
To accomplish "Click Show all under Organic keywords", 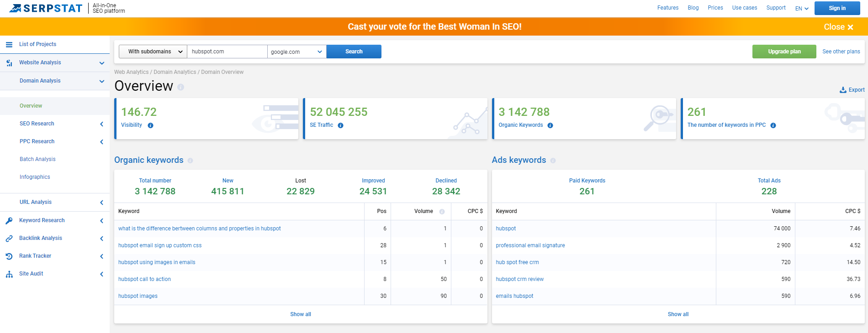I will point(301,314).
